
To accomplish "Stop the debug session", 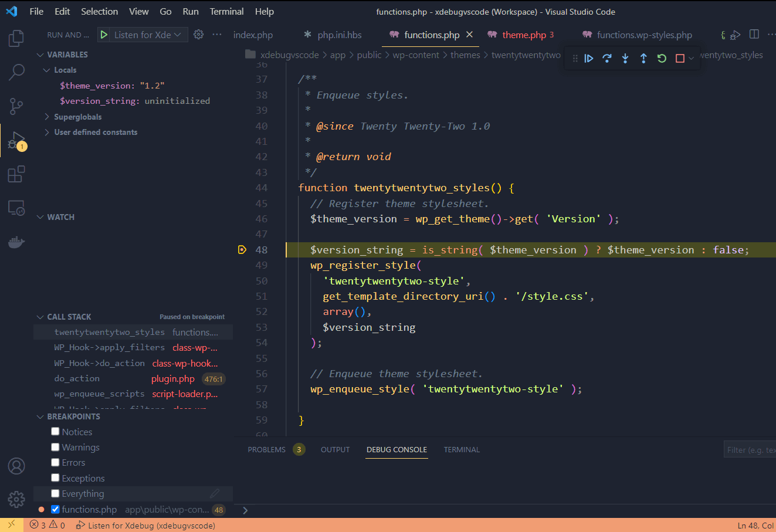I will pos(679,58).
